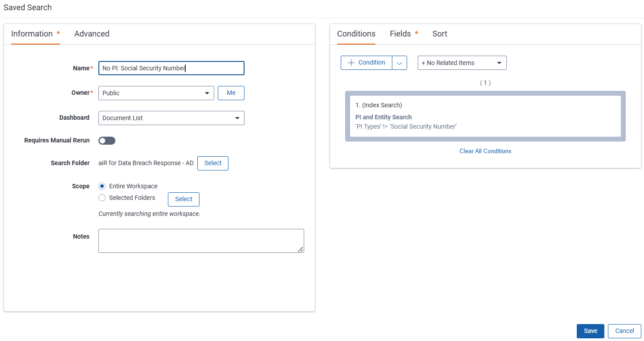The height and width of the screenshot is (341, 644).
Task: Click the 'aiR for Data Breach Response - AD' text
Action: point(146,163)
